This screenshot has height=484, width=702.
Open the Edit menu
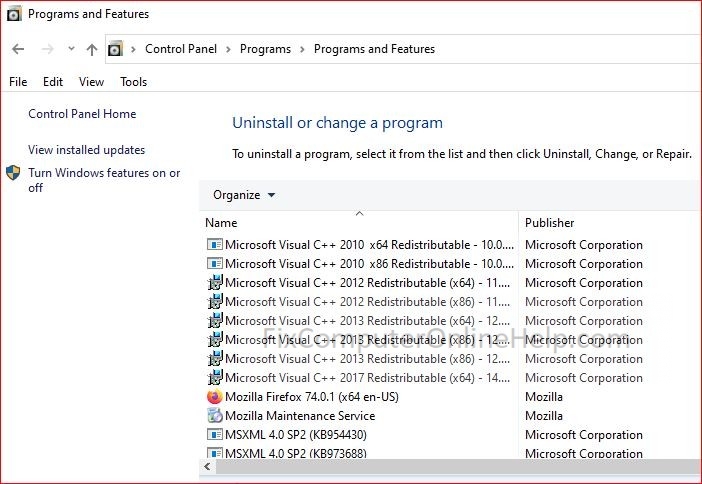[53, 82]
